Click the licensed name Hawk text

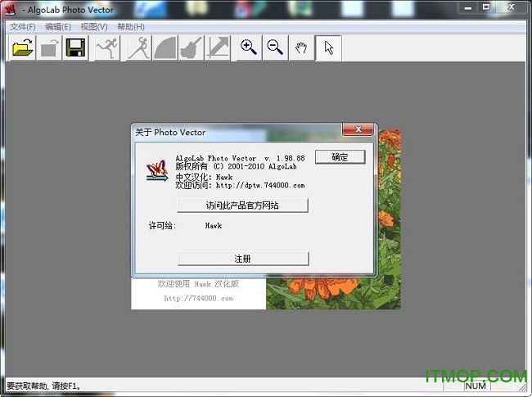pos(214,226)
